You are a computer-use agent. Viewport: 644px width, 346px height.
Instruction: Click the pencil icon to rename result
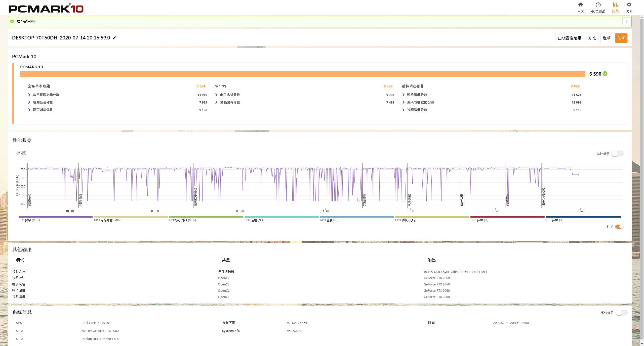pyautogui.click(x=114, y=38)
